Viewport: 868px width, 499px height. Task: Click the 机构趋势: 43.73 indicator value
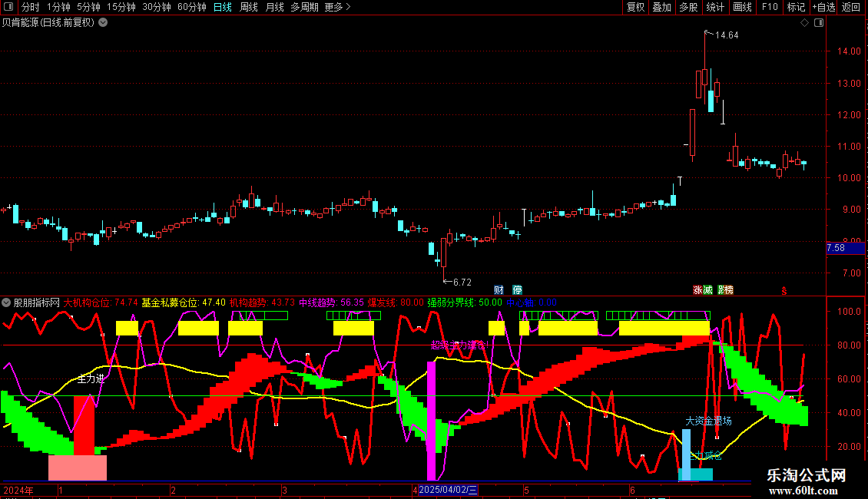pos(263,302)
